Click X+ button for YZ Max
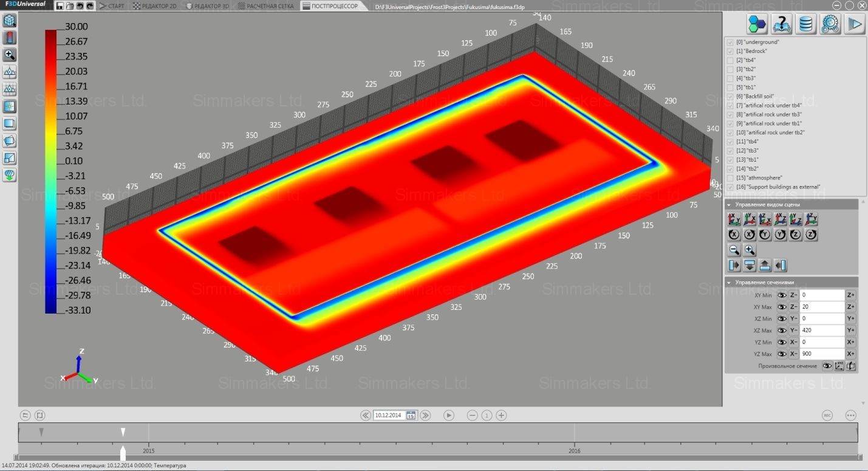This screenshot has height=471, width=868. [x=851, y=354]
